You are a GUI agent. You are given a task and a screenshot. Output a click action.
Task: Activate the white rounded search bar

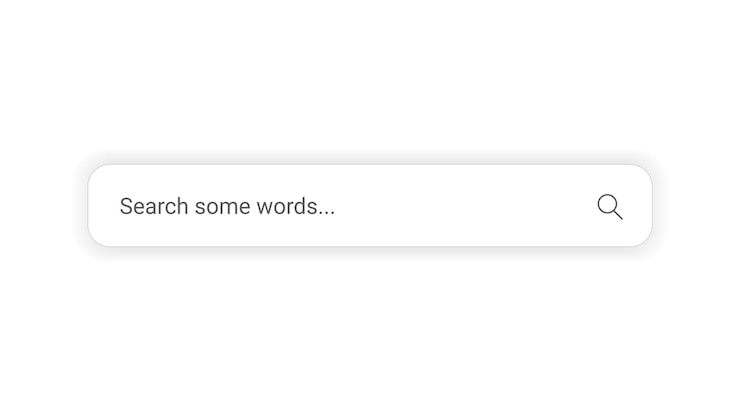point(370,206)
